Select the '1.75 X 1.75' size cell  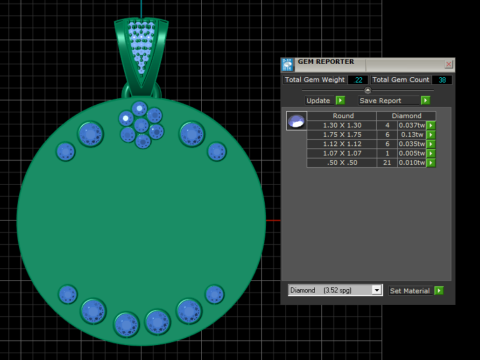point(342,135)
